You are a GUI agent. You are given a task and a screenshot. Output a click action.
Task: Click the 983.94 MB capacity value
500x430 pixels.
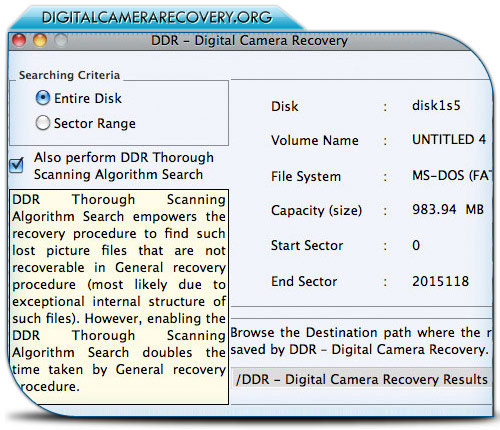coord(448,209)
